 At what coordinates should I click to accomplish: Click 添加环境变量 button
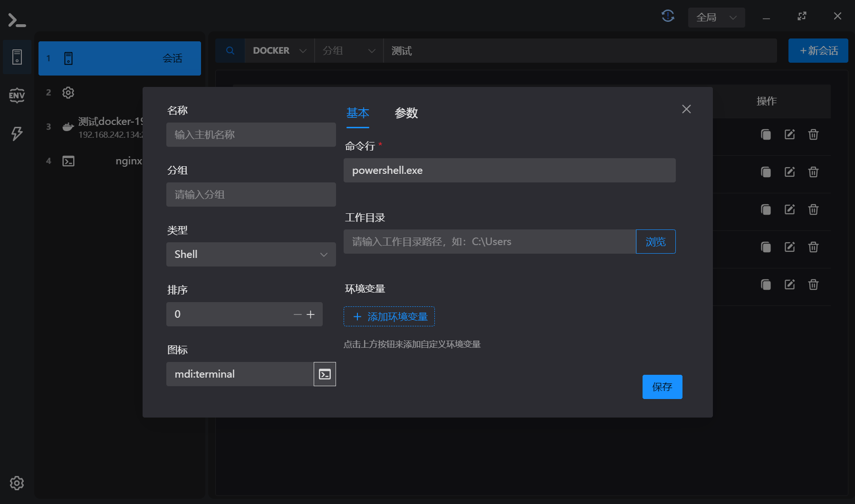389,317
